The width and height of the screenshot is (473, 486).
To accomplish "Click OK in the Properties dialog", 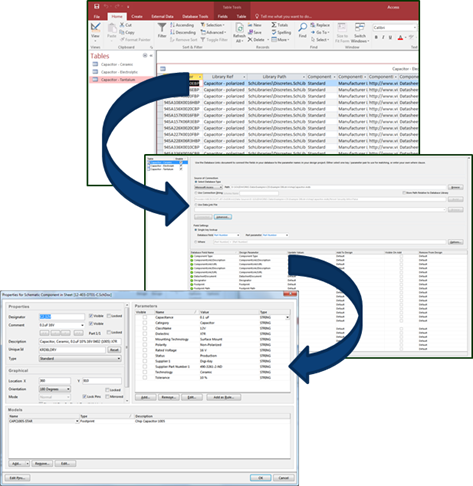I will point(261,478).
